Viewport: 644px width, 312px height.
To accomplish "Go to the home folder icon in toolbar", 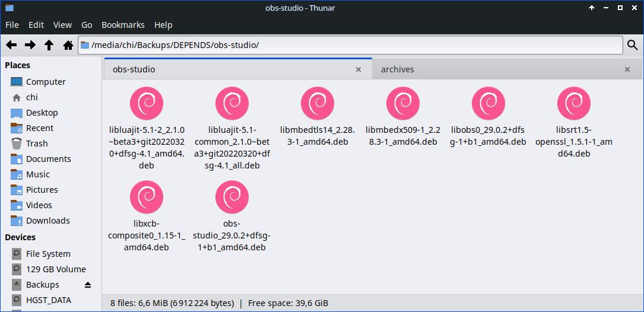I will (68, 45).
